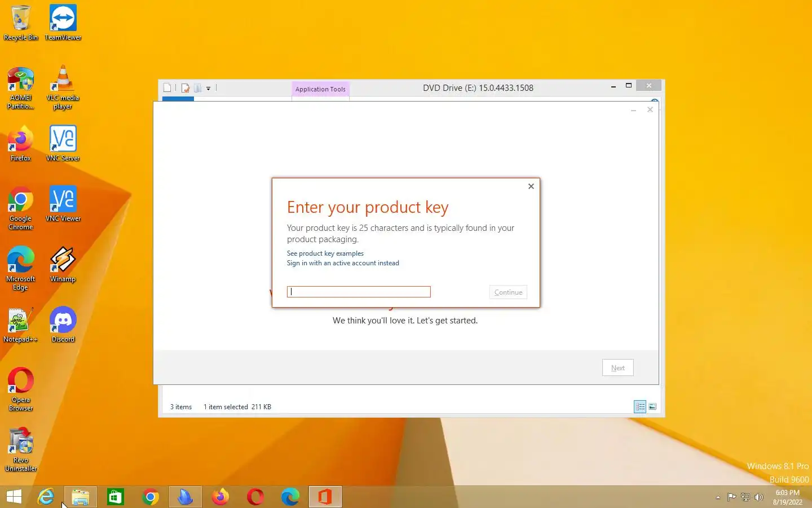Open Explorer quick access toolbar dropdown
The width and height of the screenshot is (812, 508).
pyautogui.click(x=208, y=88)
